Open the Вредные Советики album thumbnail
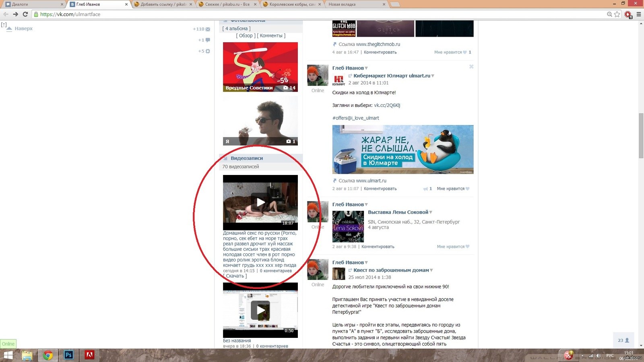 260,67
